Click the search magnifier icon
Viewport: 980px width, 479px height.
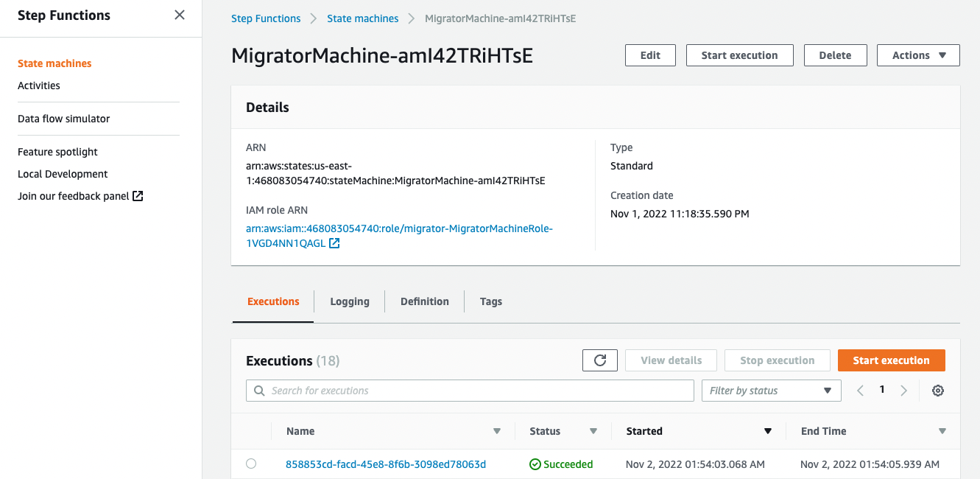[x=259, y=391]
